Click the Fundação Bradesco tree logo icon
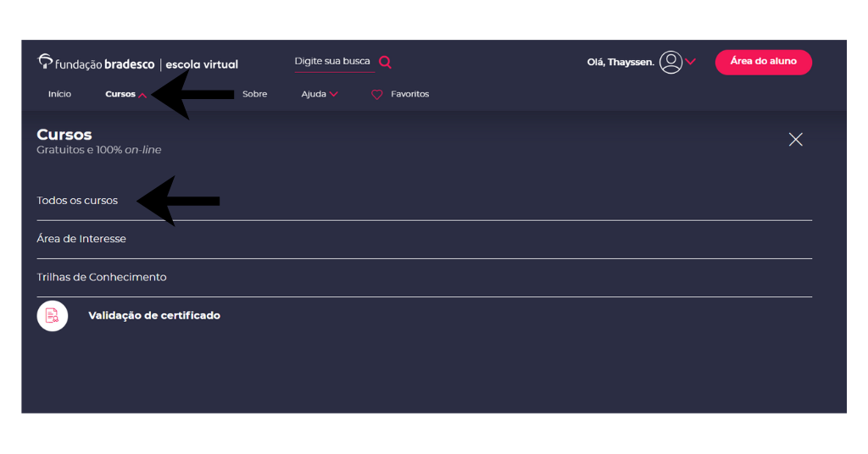This screenshot has width=868, height=454. pos(45,61)
